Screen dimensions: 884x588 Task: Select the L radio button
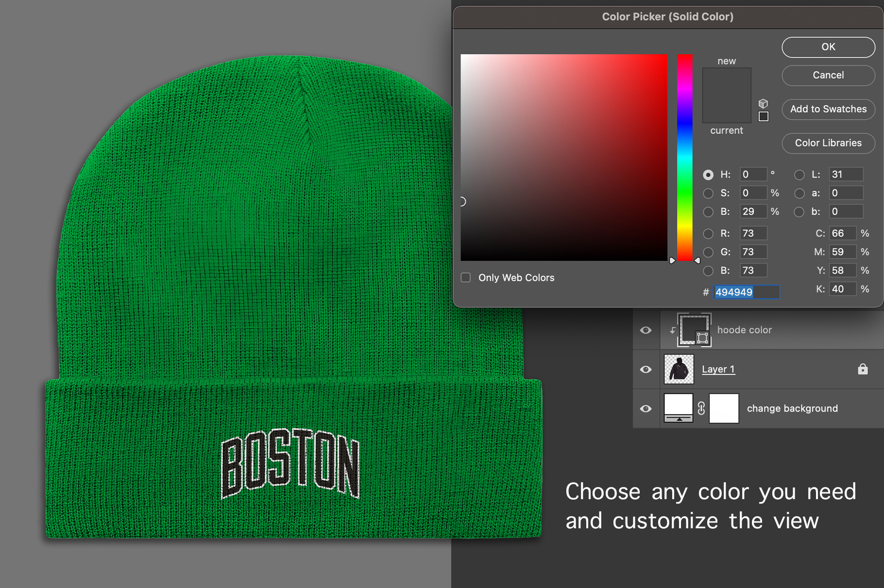(x=799, y=174)
